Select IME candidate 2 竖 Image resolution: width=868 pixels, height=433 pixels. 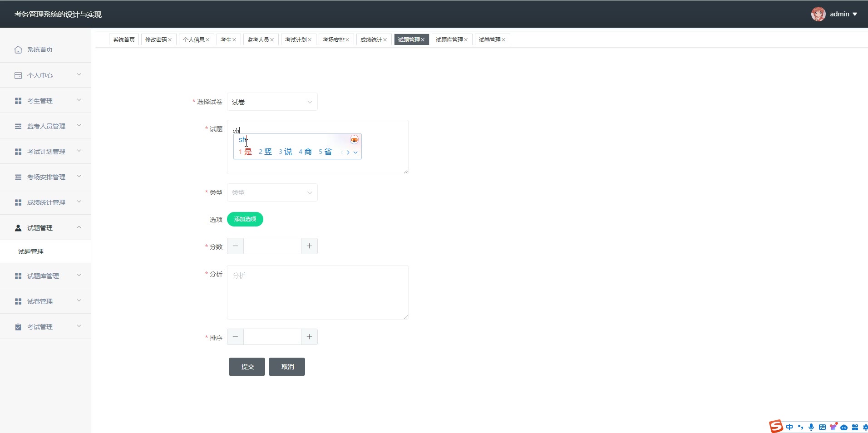pyautogui.click(x=266, y=152)
